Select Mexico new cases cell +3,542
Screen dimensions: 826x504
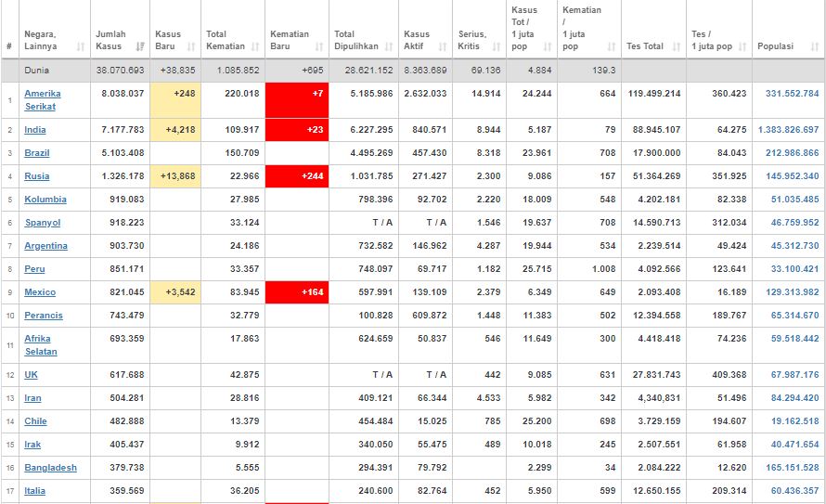(x=175, y=291)
